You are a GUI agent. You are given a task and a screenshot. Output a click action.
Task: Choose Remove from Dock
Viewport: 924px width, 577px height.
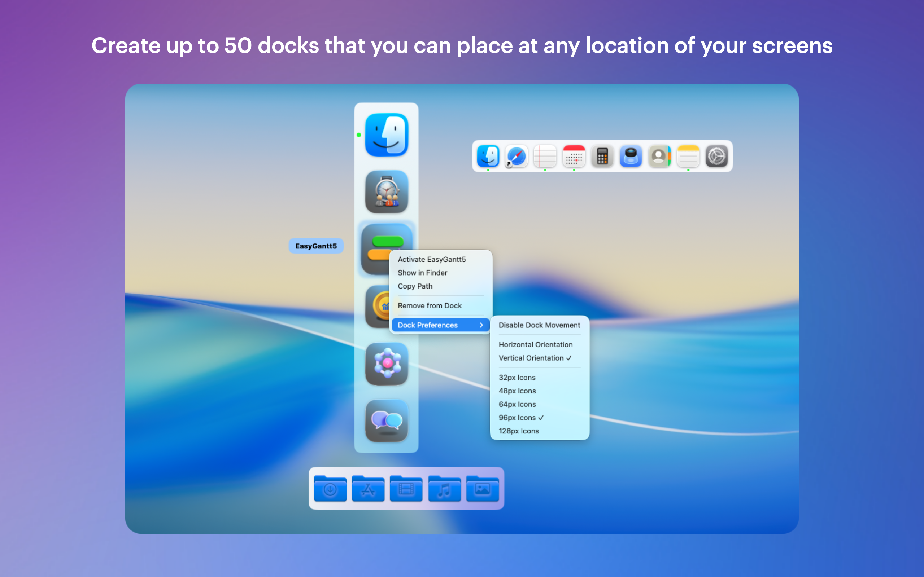430,306
